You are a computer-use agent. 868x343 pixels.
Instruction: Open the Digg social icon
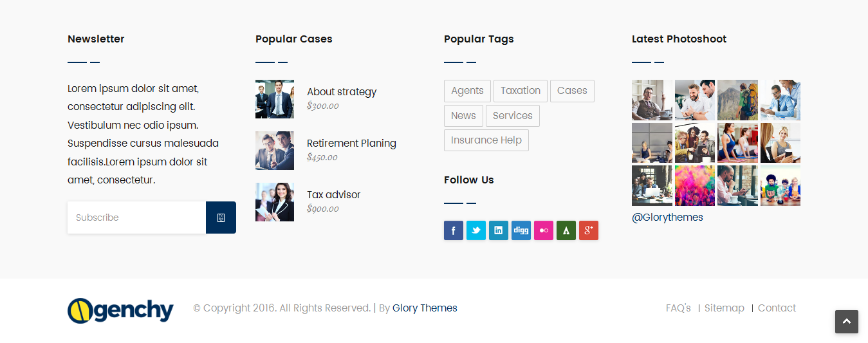click(x=521, y=230)
